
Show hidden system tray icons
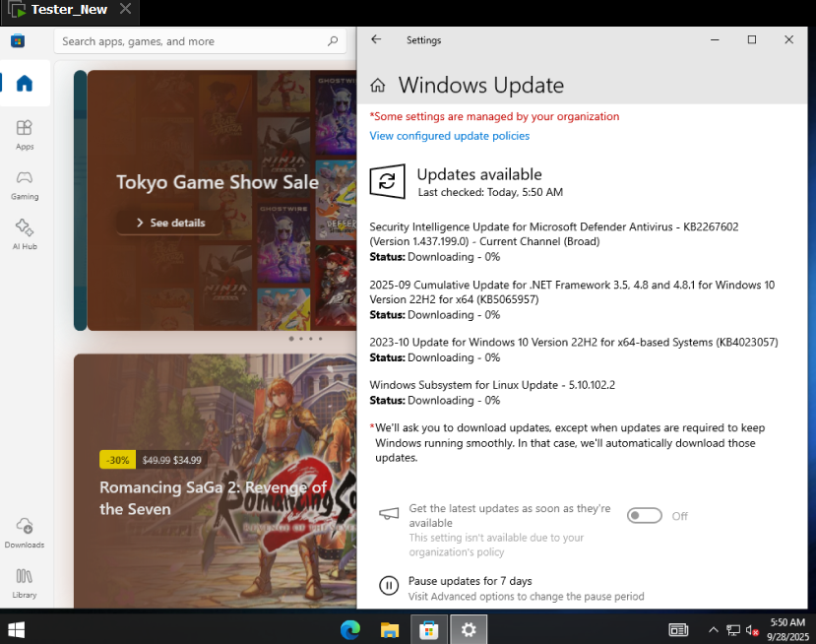coord(714,630)
